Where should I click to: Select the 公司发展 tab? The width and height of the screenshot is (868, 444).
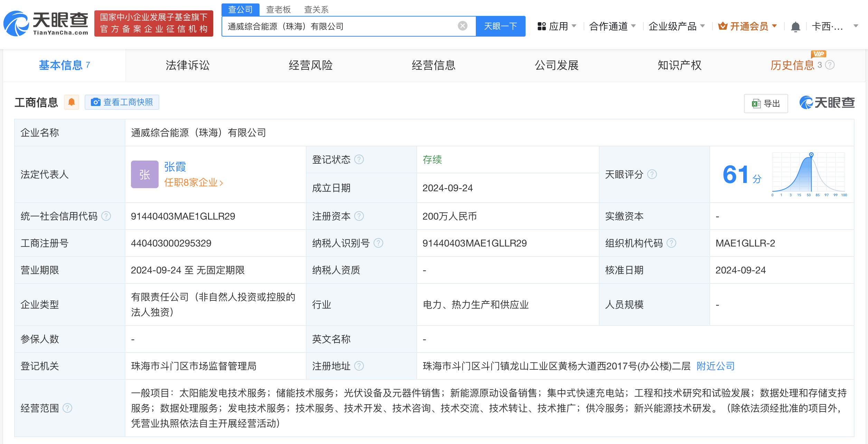coord(557,65)
